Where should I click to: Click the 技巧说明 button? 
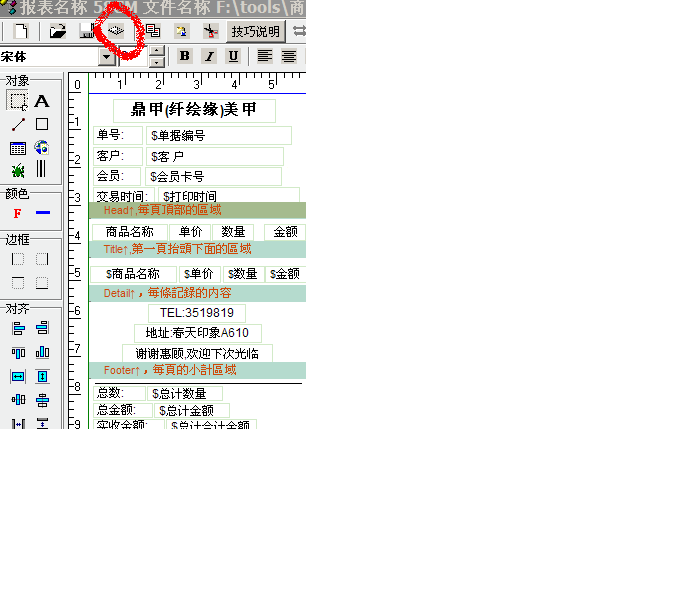click(256, 31)
